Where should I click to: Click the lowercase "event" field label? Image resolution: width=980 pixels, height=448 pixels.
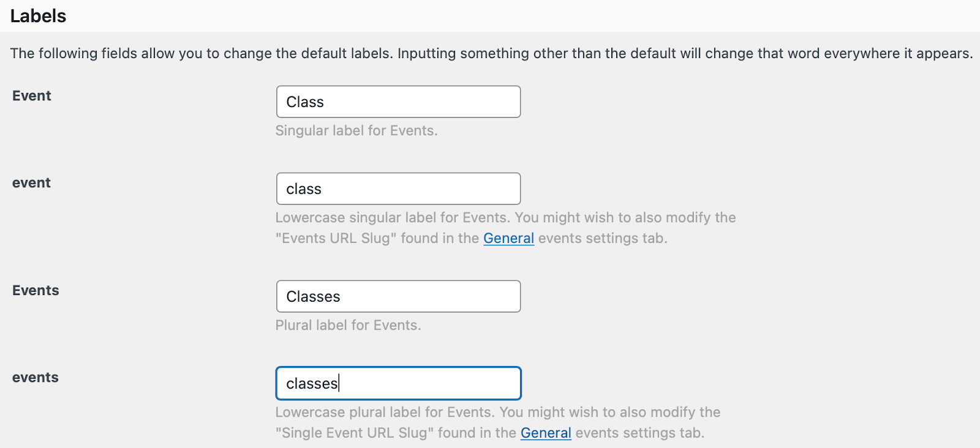[31, 182]
